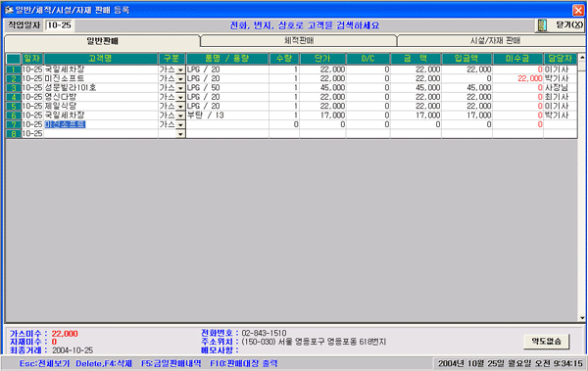Select row header number 3

pyautogui.click(x=14, y=88)
